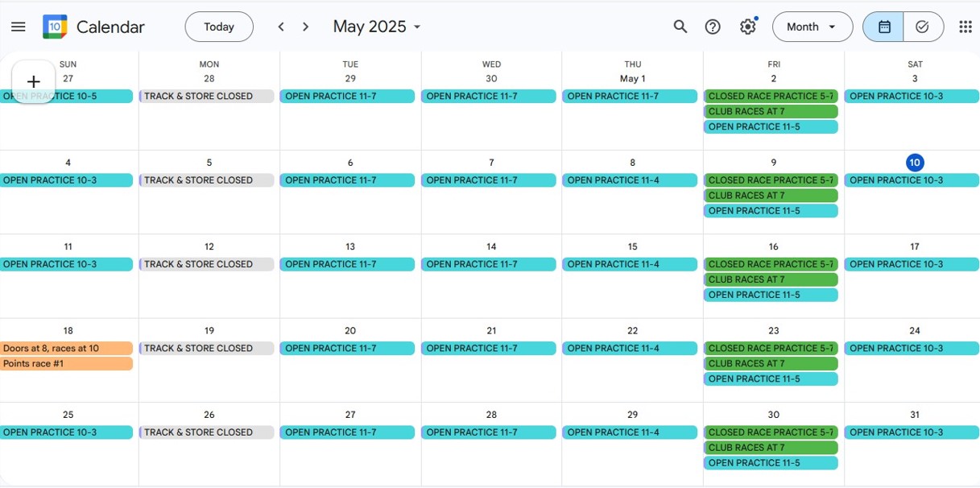Open TRACK & STORE CLOSED on May 19
The width and height of the screenshot is (980, 488).
coord(207,349)
